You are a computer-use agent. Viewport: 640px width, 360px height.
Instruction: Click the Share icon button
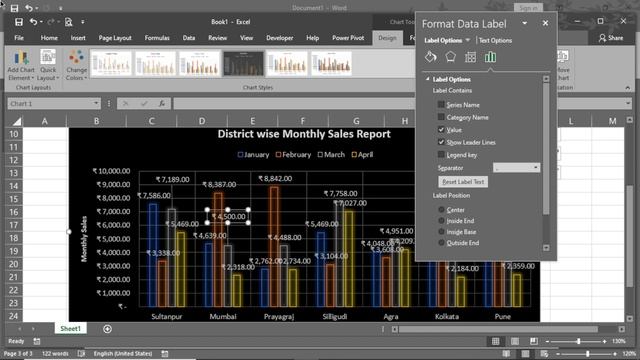(x=611, y=38)
